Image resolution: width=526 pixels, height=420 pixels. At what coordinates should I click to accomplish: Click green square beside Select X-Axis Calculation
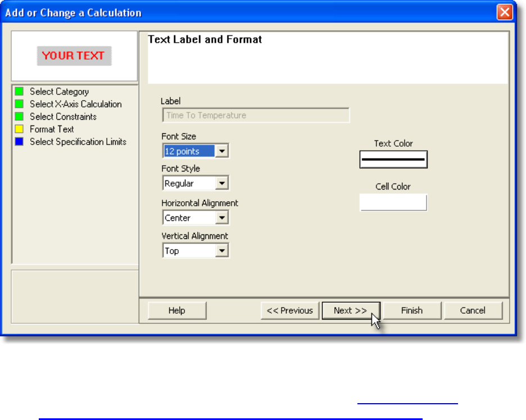[x=19, y=104]
